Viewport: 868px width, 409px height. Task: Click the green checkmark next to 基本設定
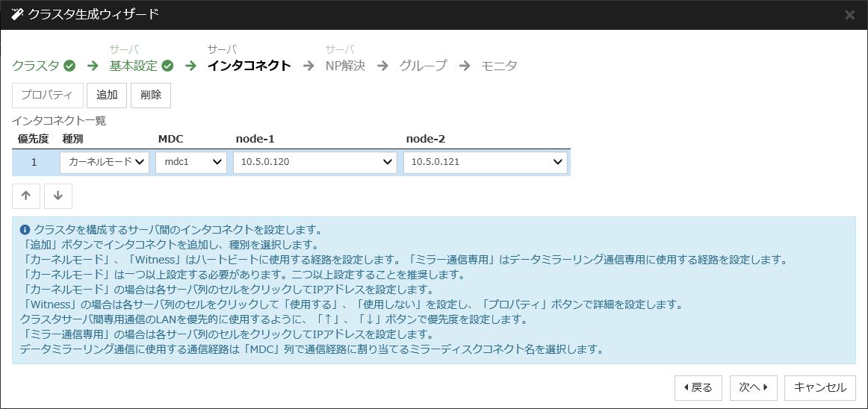point(167,66)
